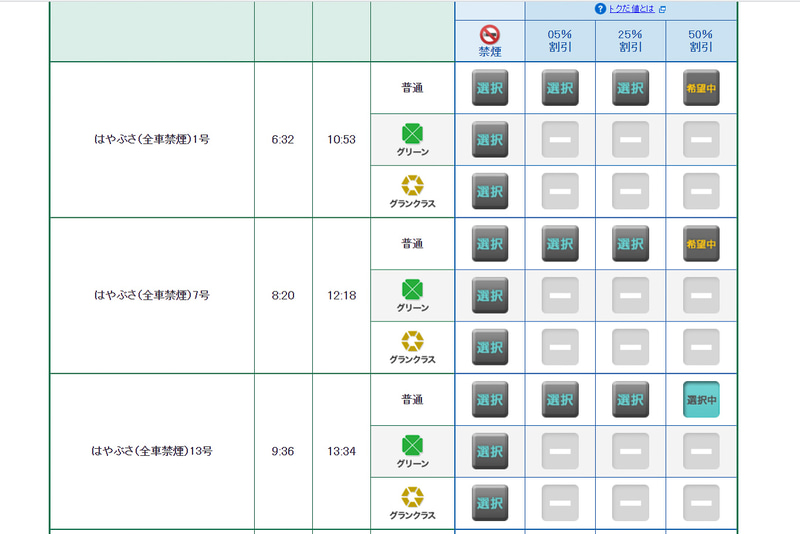The width and height of the screenshot is (800, 534).
Task: Select 05% discount 普通 seat for はやぶさ1号
Action: tap(560, 88)
